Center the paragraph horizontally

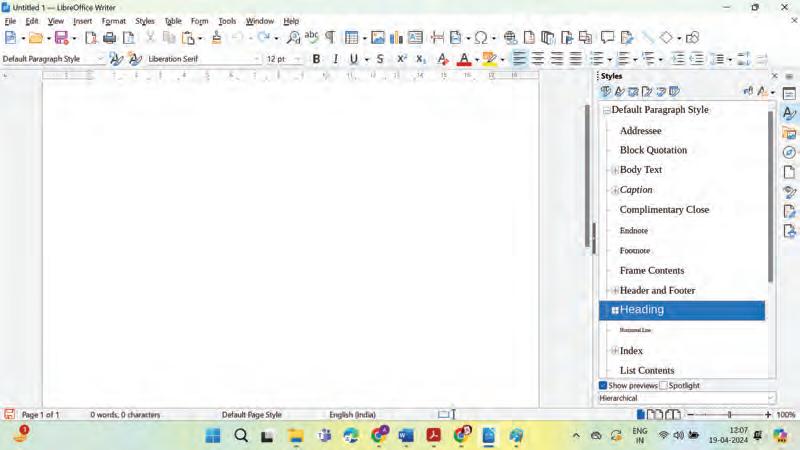click(538, 59)
